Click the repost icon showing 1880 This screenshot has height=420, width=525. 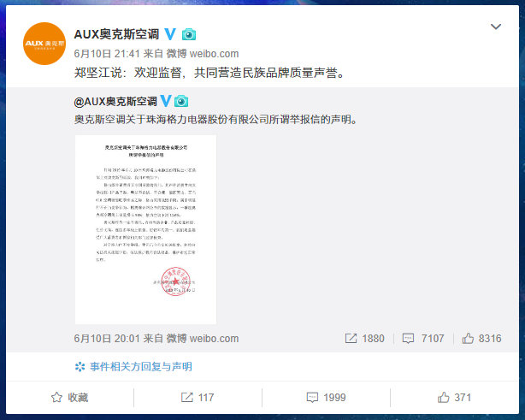coord(351,338)
